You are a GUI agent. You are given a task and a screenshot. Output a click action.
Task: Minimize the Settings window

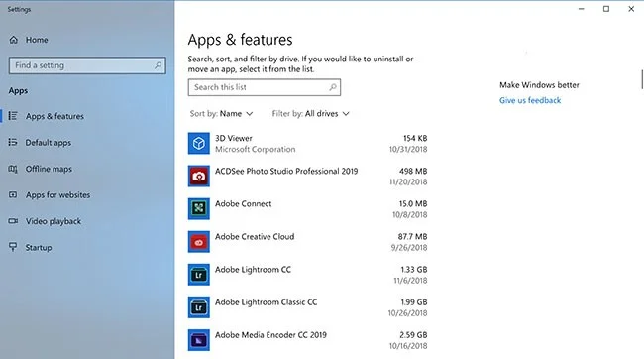(x=582, y=9)
